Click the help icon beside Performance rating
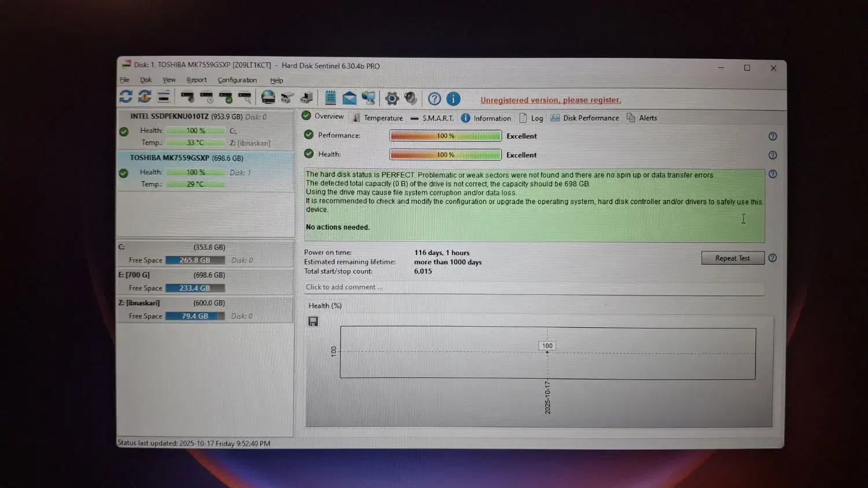Image resolution: width=868 pixels, height=488 pixels. (773, 136)
